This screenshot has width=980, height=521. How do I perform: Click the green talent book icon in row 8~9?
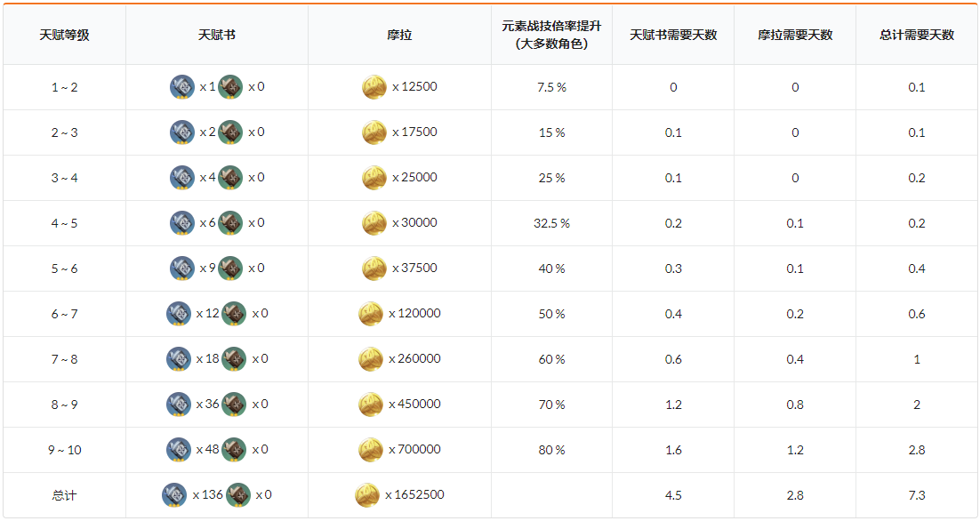pyautogui.click(x=235, y=405)
